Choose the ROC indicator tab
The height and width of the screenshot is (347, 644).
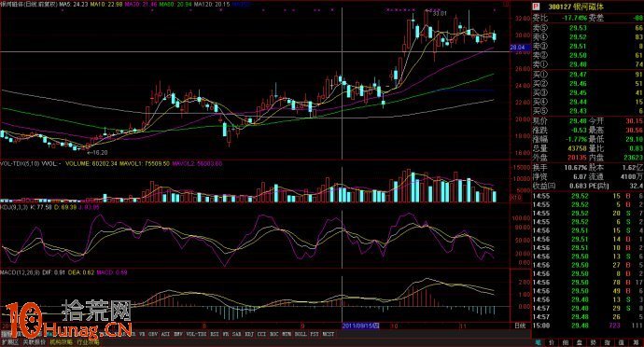[274, 334]
